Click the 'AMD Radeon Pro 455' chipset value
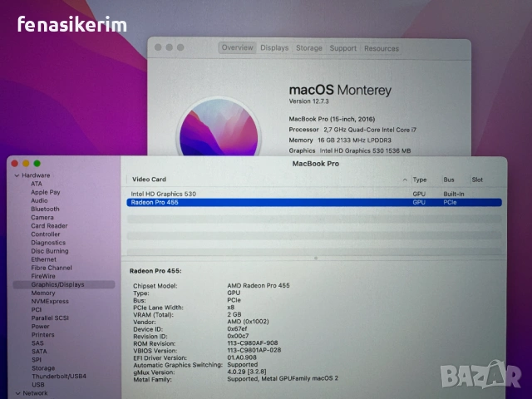The image size is (532, 399). [259, 286]
